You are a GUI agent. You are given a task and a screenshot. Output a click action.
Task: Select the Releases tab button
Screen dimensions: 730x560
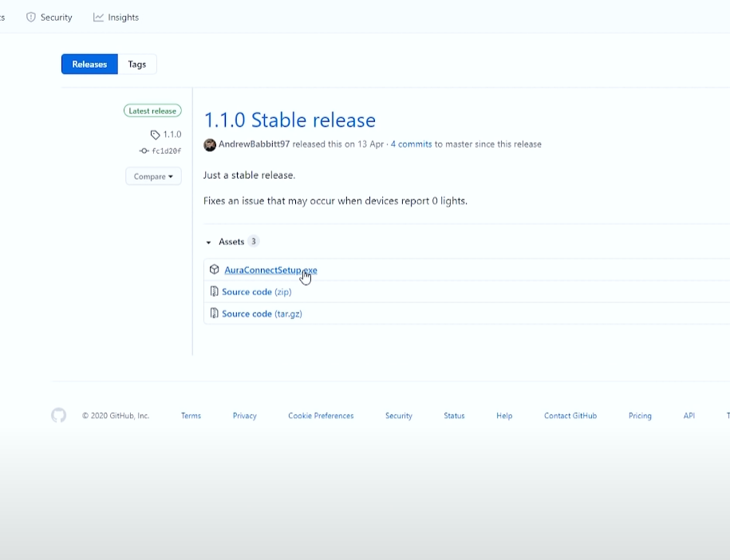(x=89, y=65)
